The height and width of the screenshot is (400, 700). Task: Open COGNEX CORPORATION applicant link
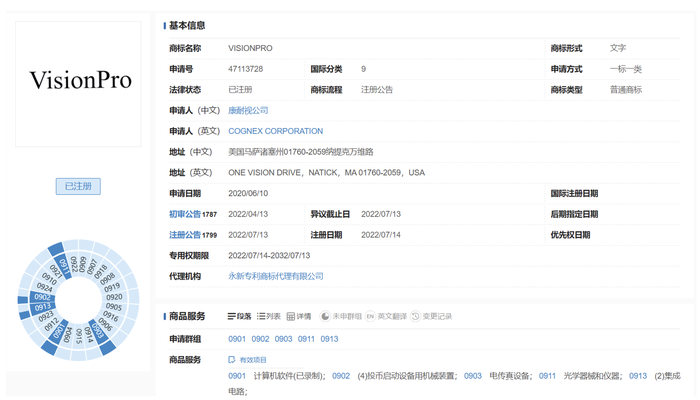point(275,131)
